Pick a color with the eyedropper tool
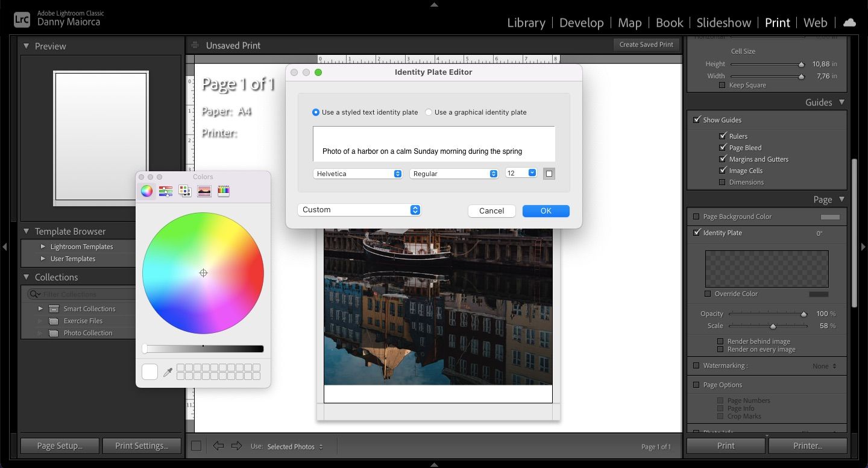The height and width of the screenshot is (468, 868). coord(168,372)
